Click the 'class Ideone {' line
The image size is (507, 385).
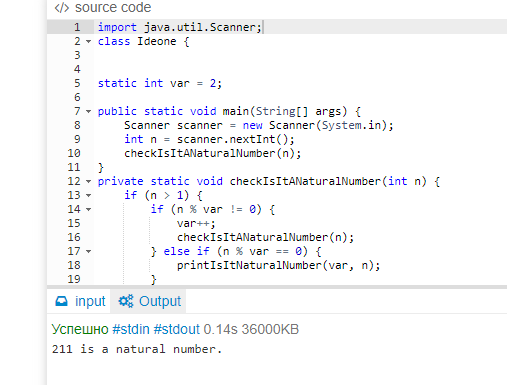143,42
